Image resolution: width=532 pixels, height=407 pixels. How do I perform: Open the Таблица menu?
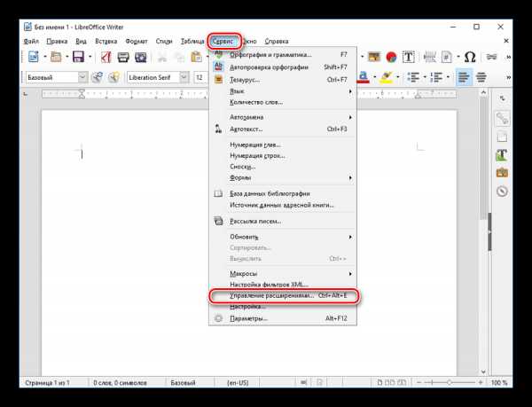[x=192, y=42]
